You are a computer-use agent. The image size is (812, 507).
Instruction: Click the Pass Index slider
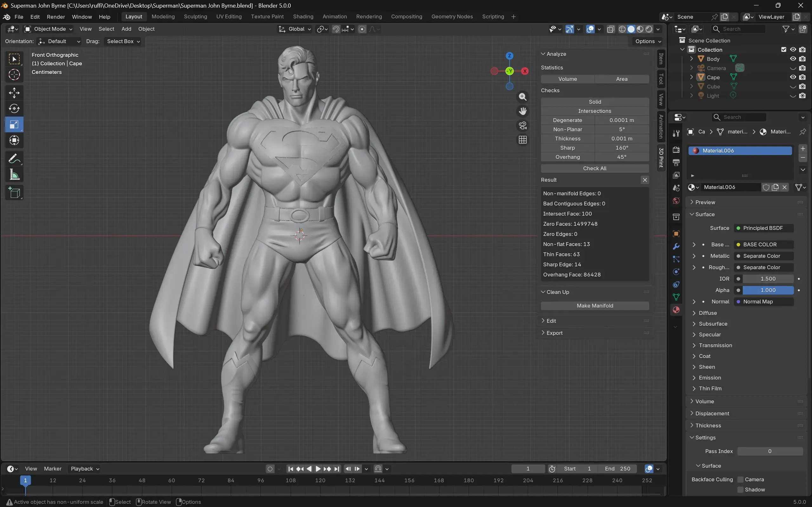click(x=770, y=451)
